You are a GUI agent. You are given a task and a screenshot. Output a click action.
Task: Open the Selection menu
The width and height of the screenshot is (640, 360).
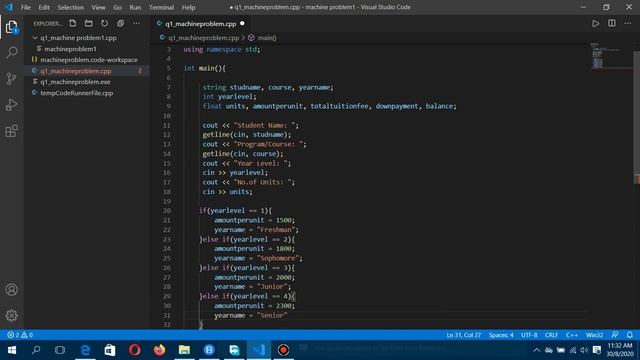[70, 7]
